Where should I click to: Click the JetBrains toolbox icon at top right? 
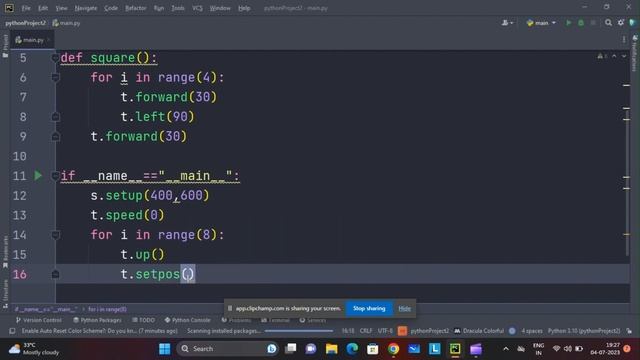click(x=632, y=23)
